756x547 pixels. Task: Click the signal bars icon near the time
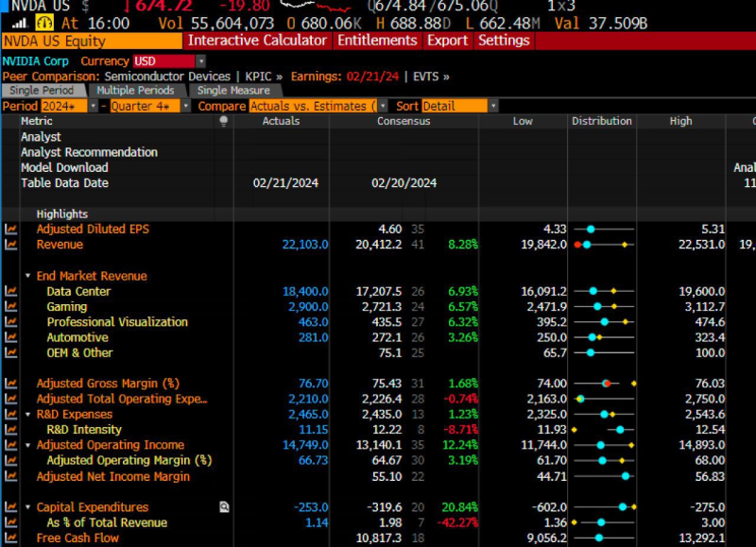(x=20, y=23)
